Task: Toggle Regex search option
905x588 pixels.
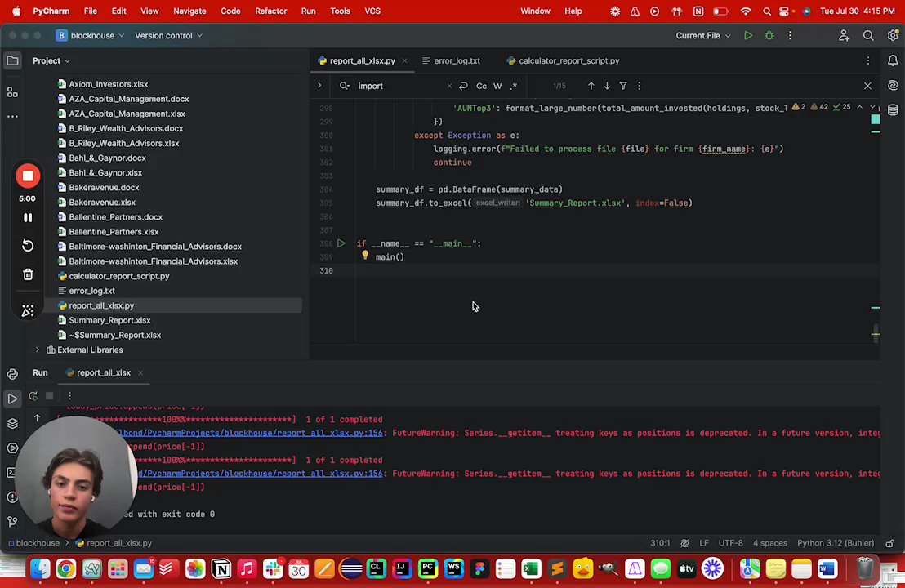Action: click(x=514, y=86)
